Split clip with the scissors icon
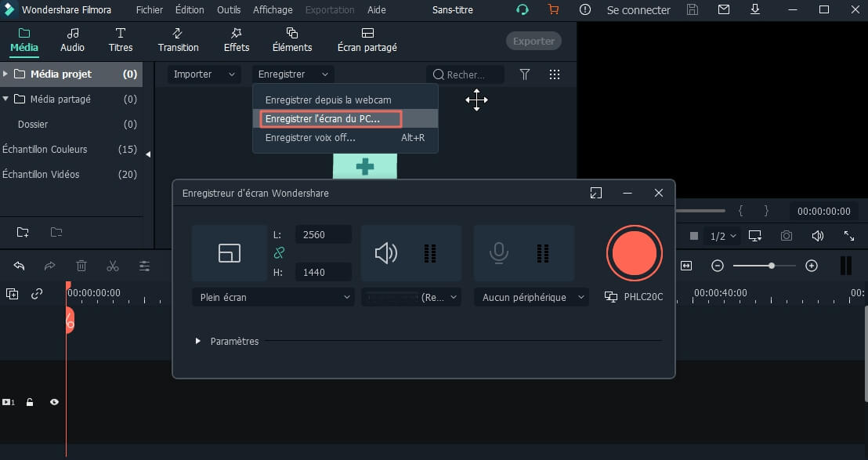Image resolution: width=868 pixels, height=460 pixels. click(x=113, y=266)
